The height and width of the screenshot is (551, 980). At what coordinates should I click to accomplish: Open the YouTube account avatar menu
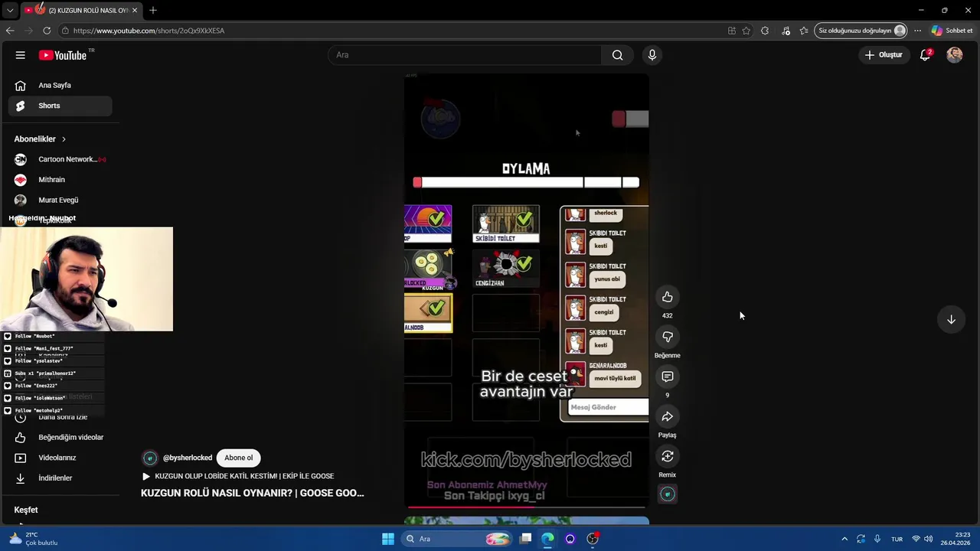point(954,55)
